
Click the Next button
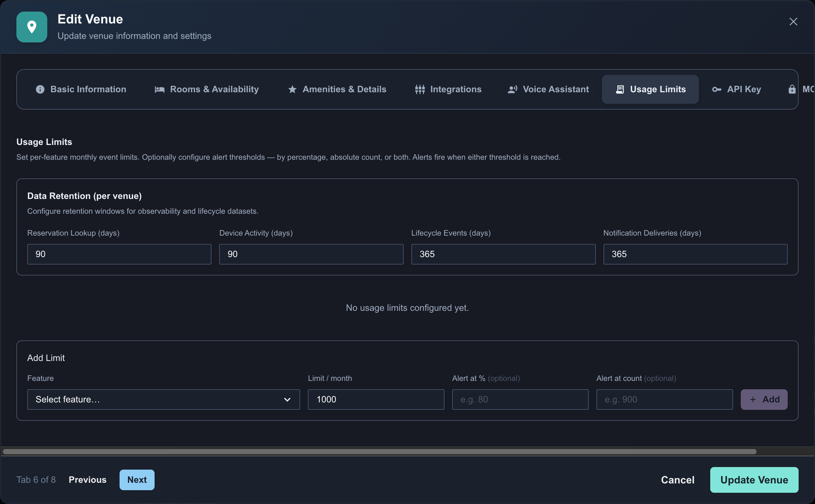click(137, 480)
